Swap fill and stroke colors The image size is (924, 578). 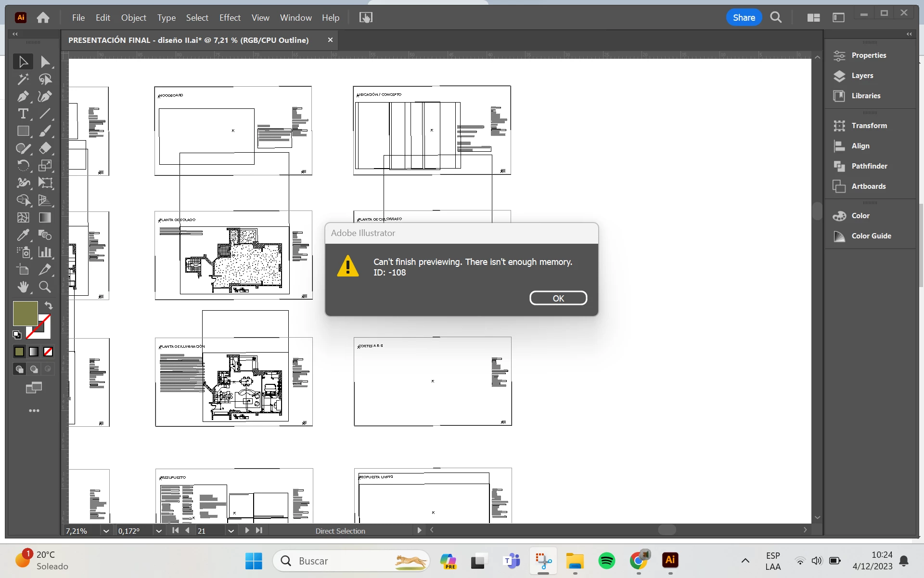(49, 305)
